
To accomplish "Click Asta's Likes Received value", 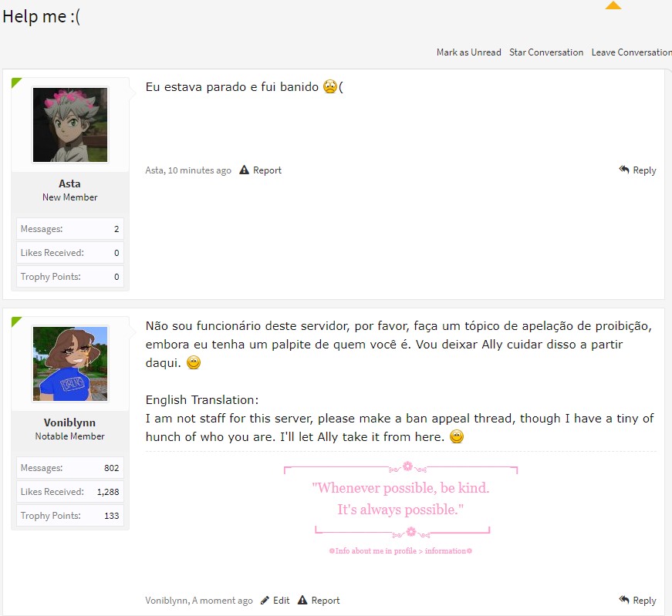I will point(117,253).
